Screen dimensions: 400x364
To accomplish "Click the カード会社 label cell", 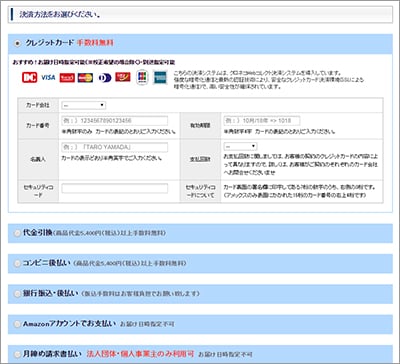I will [38, 105].
